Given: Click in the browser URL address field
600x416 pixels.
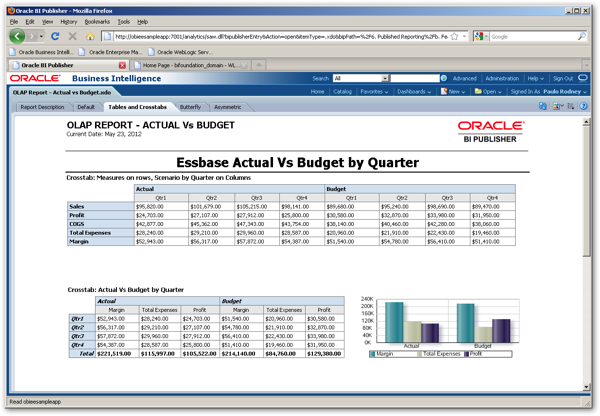Looking at the screenshot, I should 281,36.
